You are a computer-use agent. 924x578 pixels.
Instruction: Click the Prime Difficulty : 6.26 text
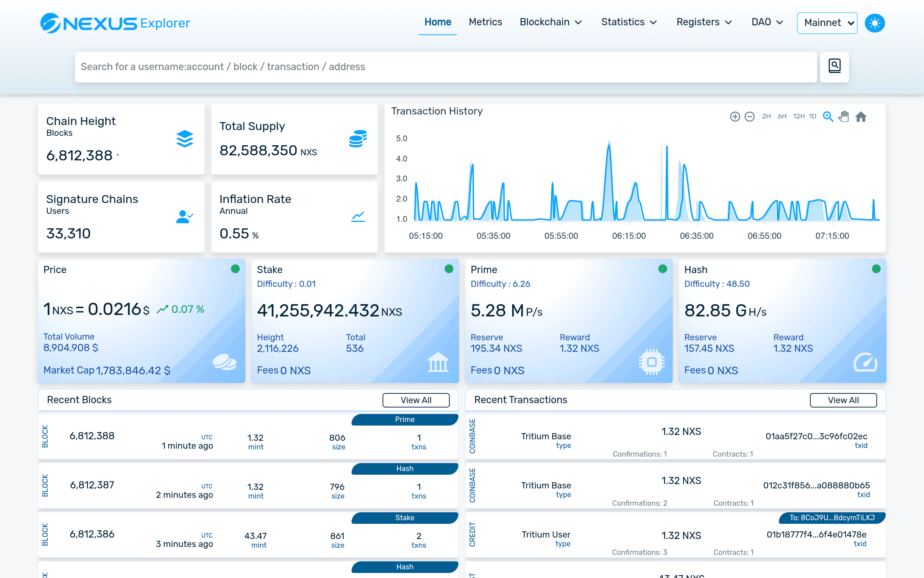coord(500,284)
